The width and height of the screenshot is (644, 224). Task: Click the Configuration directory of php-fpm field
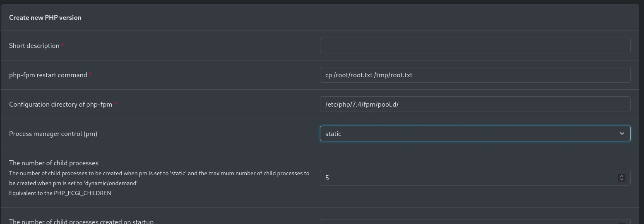475,104
